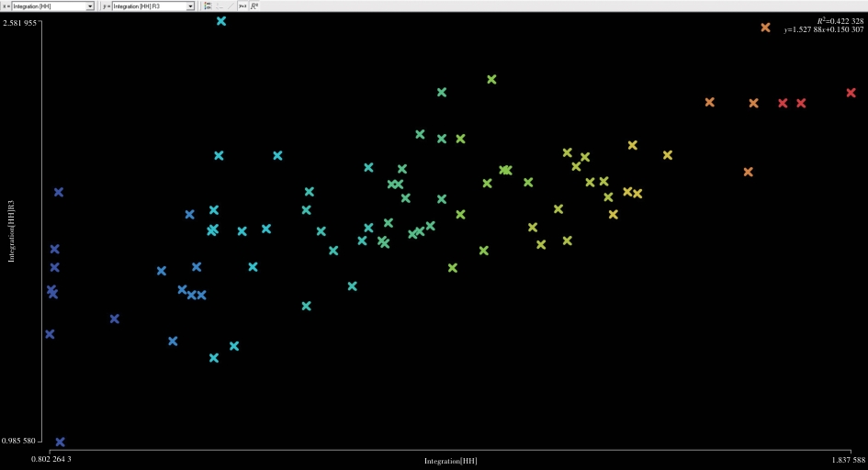Toggle the R² correlation display button

254,6
